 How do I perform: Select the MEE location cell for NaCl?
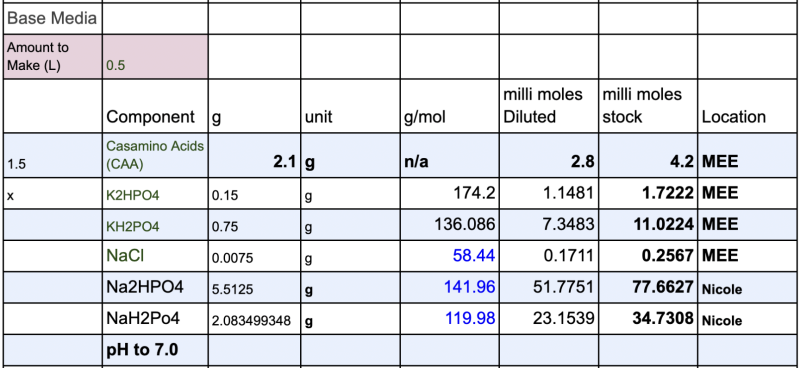click(747, 256)
